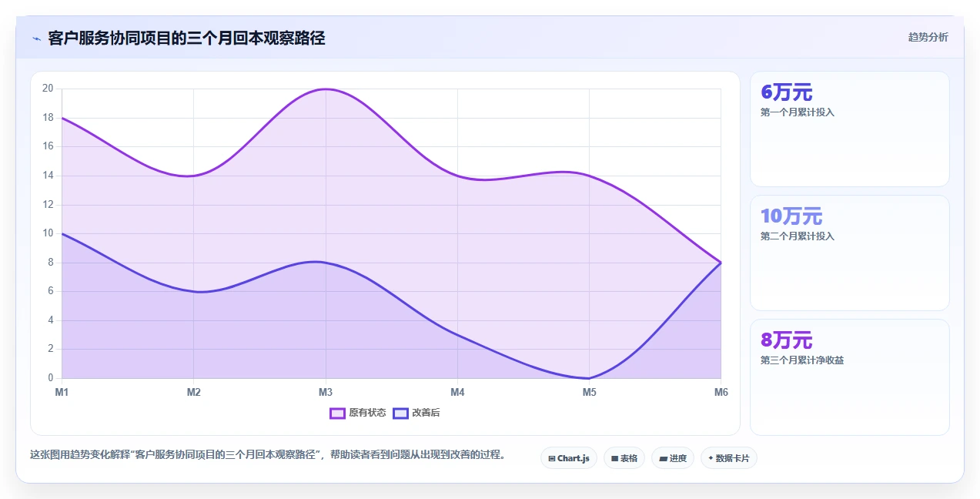This screenshot has width=980, height=499.
Task: Click the icon in the Chart.js tag
Action: 552,458
